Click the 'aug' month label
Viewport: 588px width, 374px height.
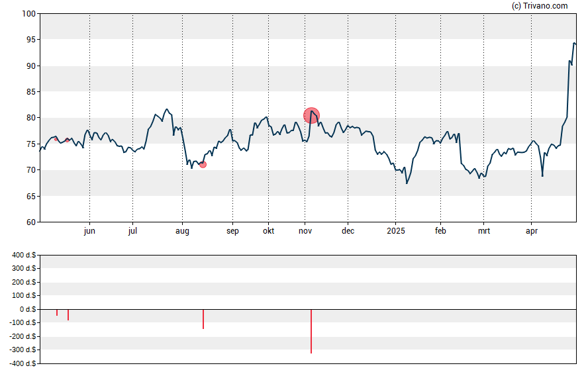[x=182, y=231]
